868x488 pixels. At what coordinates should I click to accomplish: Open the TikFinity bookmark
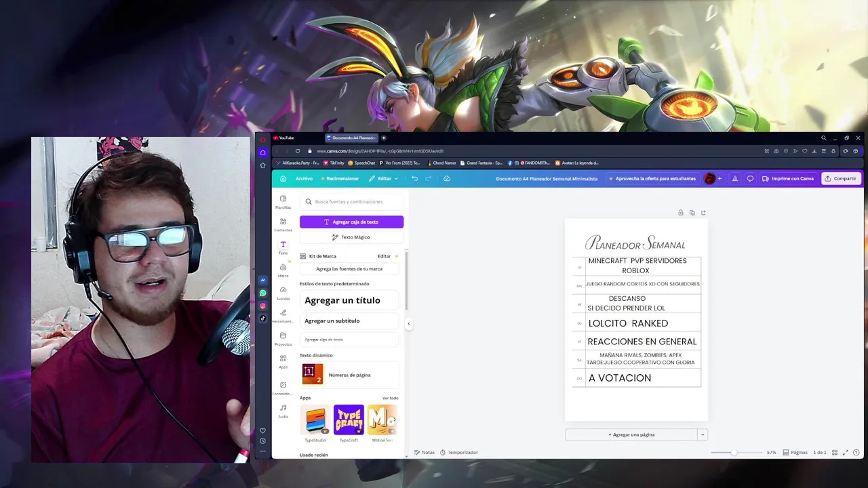click(x=334, y=163)
